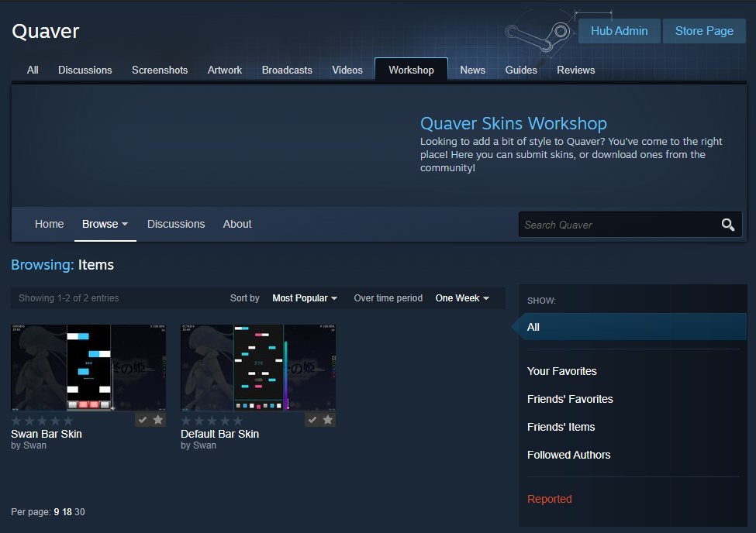This screenshot has width=756, height=533.
Task: Open the Browse dropdown menu
Action: [x=105, y=224]
